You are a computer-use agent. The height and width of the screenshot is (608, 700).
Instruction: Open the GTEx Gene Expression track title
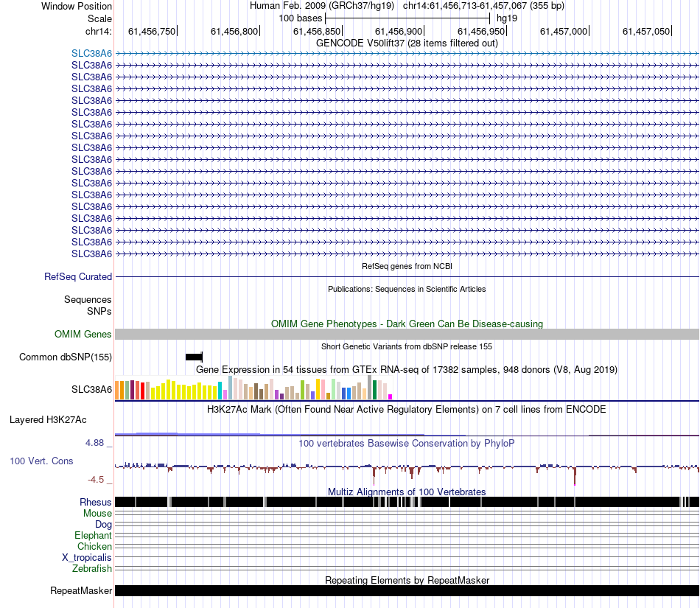(407, 370)
